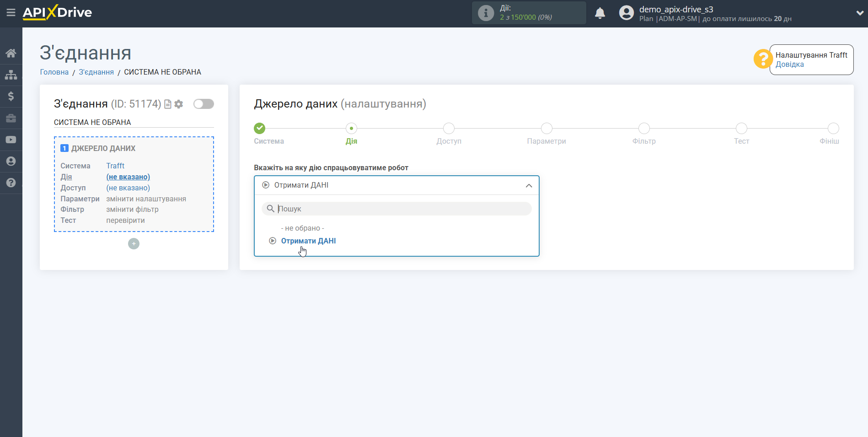Click the connection document note icon
Viewport: 868px width, 437px height.
168,104
